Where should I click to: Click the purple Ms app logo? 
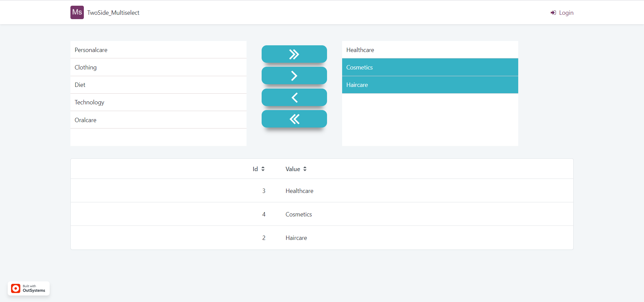[77, 12]
